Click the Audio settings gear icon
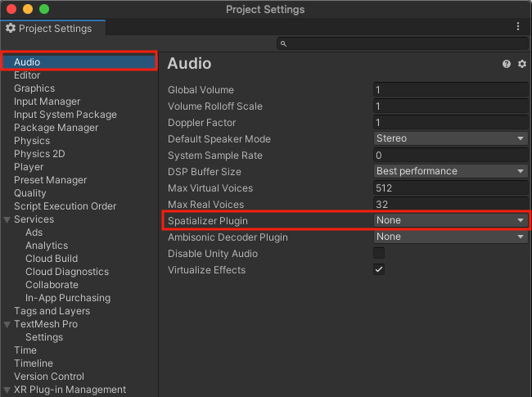The image size is (532, 397). point(521,64)
